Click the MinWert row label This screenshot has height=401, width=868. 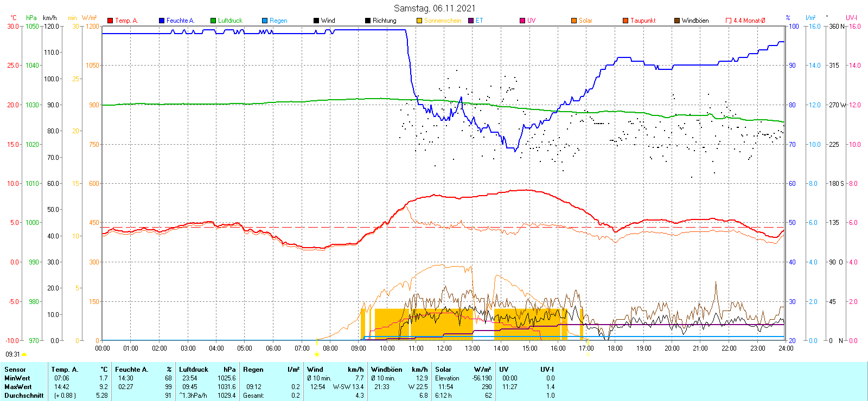click(x=17, y=378)
